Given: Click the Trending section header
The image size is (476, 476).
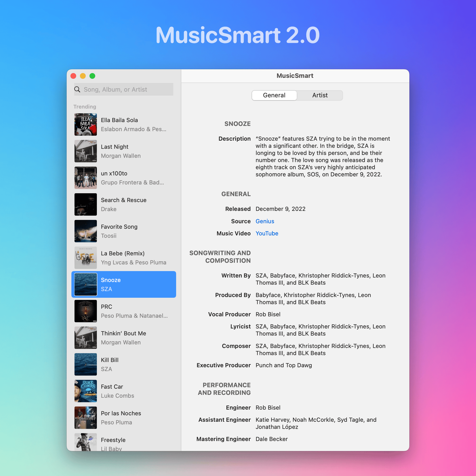Looking at the screenshot, I should click(x=85, y=106).
